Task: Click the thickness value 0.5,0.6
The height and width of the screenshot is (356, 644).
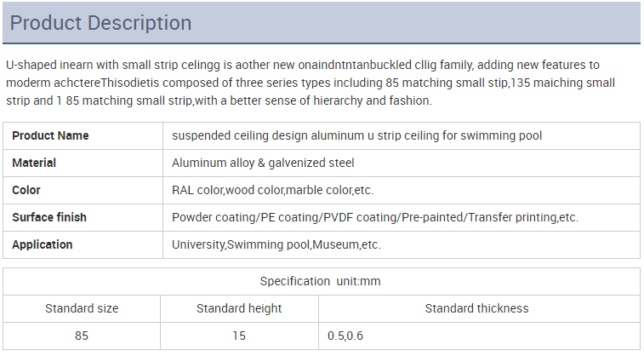Action: click(345, 336)
